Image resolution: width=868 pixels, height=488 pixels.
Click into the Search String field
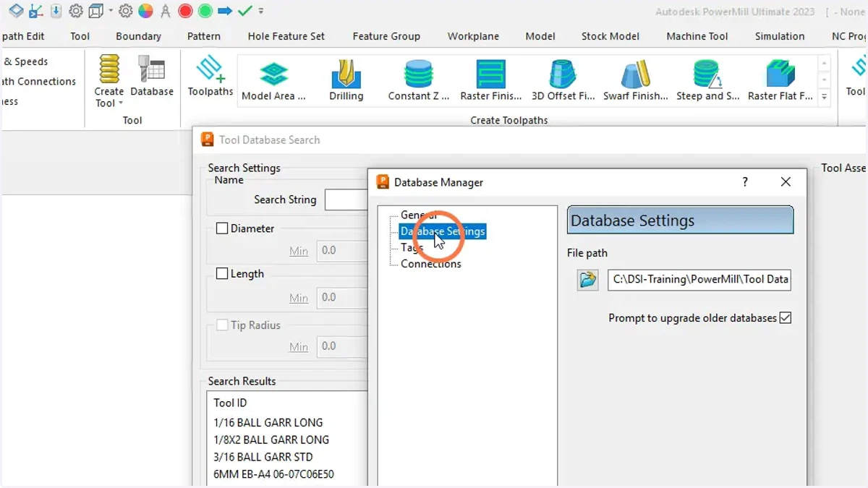(346, 200)
